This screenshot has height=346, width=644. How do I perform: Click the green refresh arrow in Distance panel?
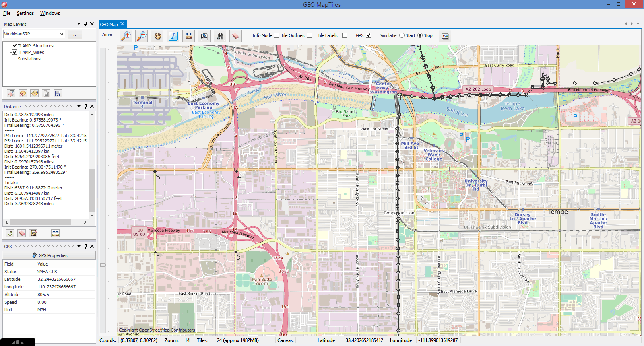click(x=10, y=233)
